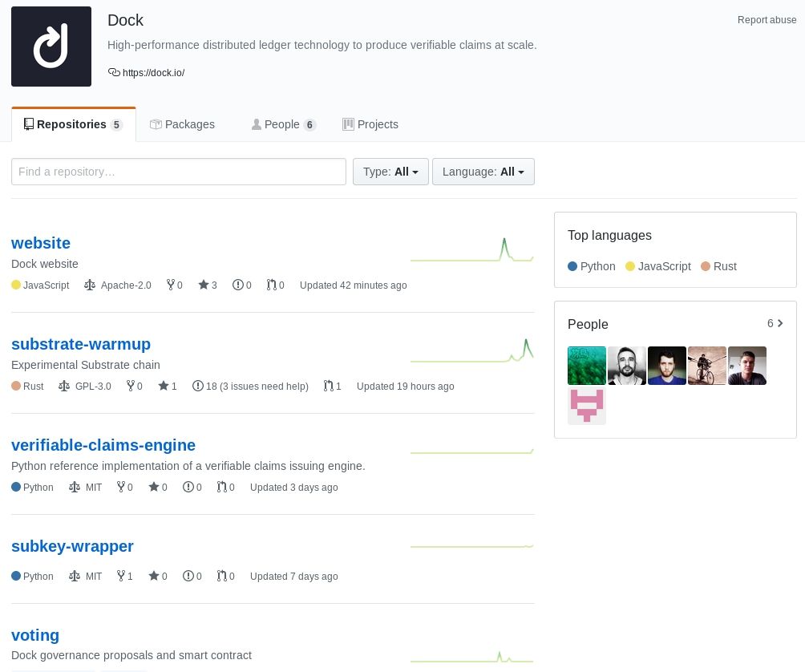Click the MIT license icon for verifiable-claims-engine
The width and height of the screenshot is (805, 672).
(74, 487)
